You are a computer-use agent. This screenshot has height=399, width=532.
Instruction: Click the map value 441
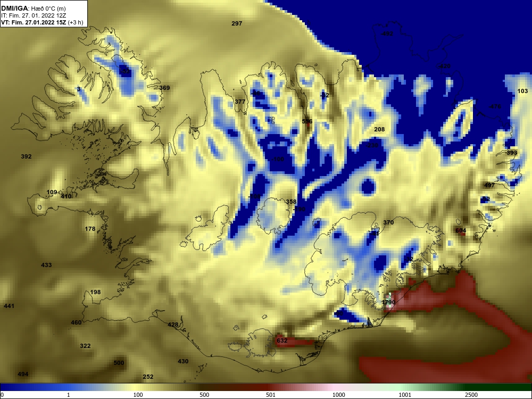(x=9, y=306)
